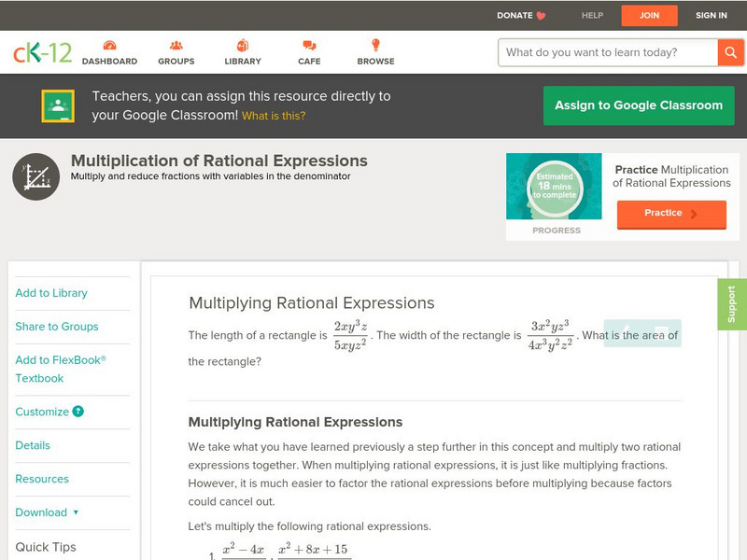Click the Google Classroom icon in the banner
The height and width of the screenshot is (560, 747).
(x=59, y=105)
